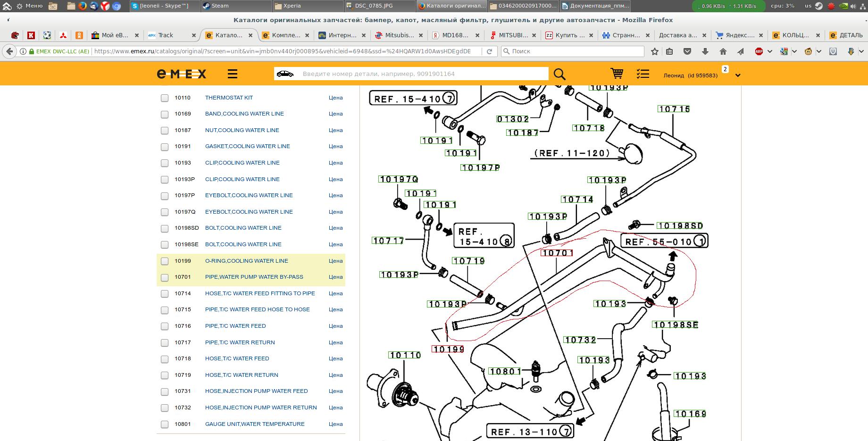Image resolution: width=868 pixels, height=441 pixels.
Task: Click the Firefox home button
Action: click(723, 51)
